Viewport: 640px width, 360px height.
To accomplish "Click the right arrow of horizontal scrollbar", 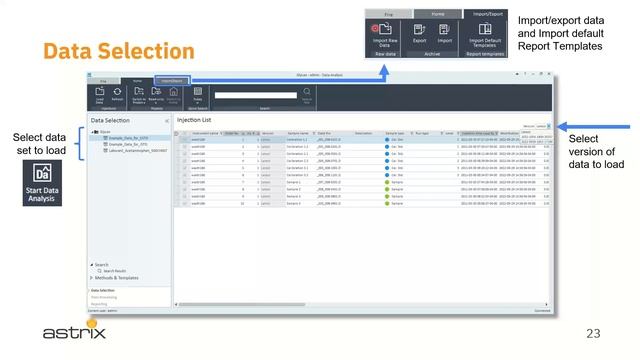I will point(547,304).
